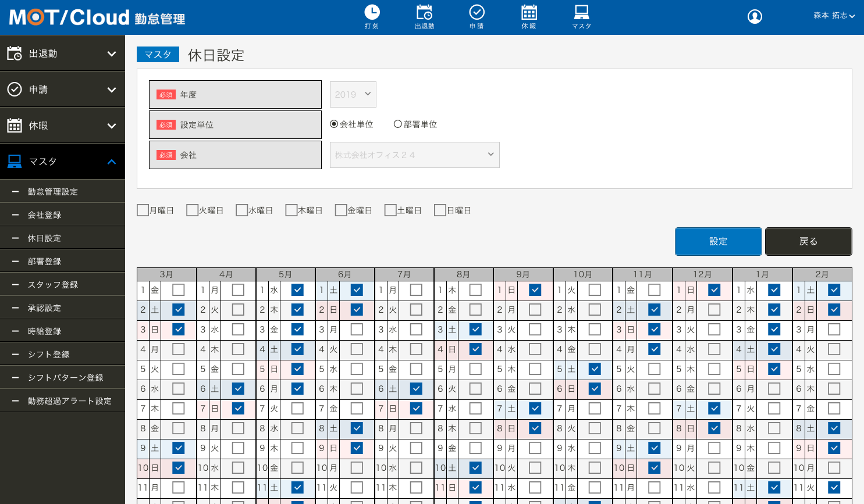Enable the 日曜日 weekday checkbox

[x=440, y=210]
